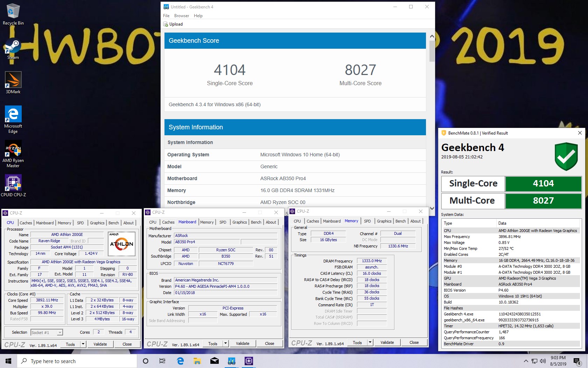Click the BenchMate shield icon in title bar

444,133
